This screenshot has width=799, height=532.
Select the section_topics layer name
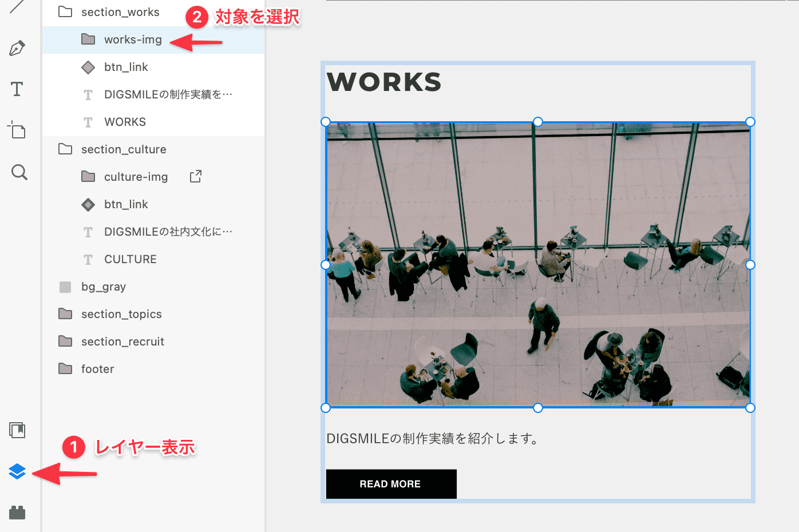(x=121, y=314)
